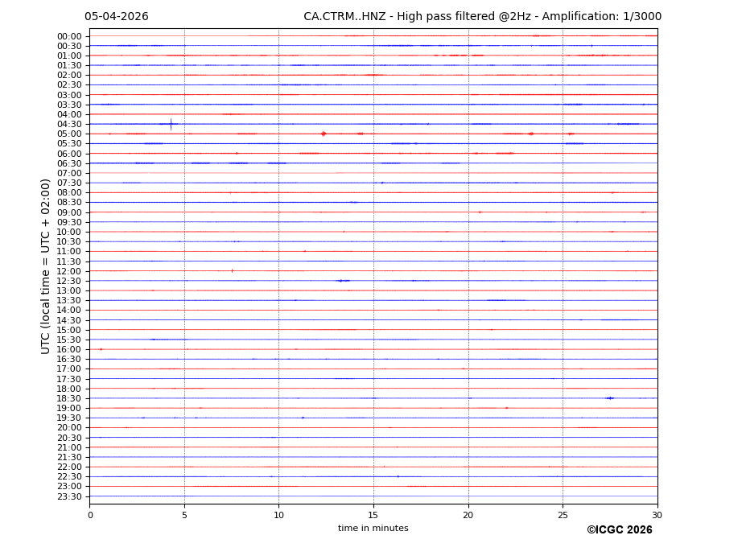
Task: Click the 12:00 time label on the left axis
Action: point(69,271)
